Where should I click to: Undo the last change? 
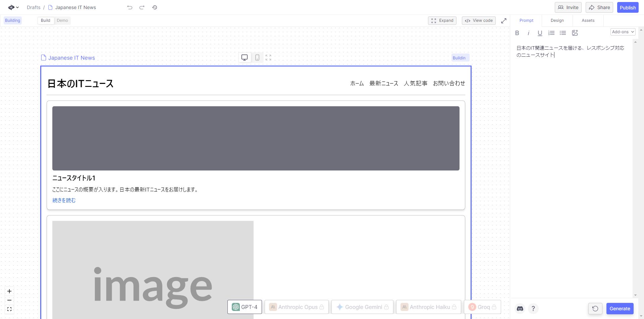coord(129,7)
